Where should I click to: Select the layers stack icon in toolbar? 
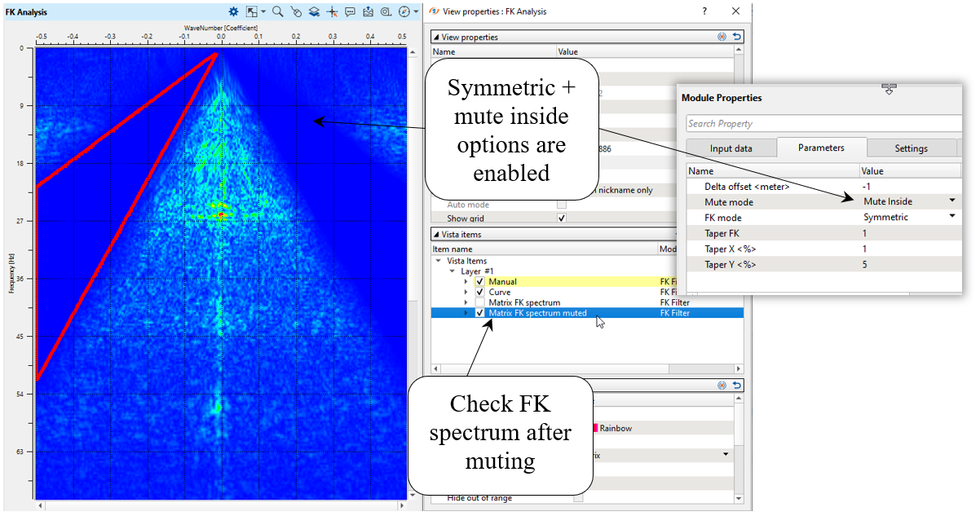click(x=314, y=11)
